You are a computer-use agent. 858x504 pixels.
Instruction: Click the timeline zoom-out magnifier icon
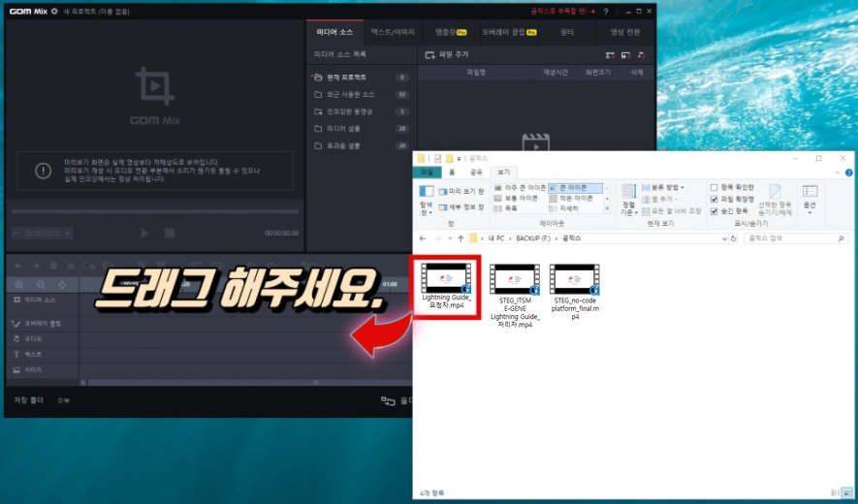41,284
